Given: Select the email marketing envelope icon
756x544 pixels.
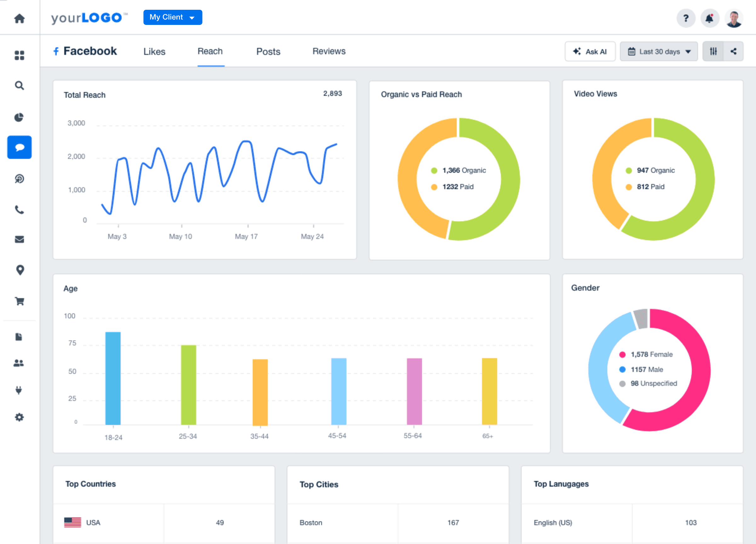Looking at the screenshot, I should [x=19, y=239].
